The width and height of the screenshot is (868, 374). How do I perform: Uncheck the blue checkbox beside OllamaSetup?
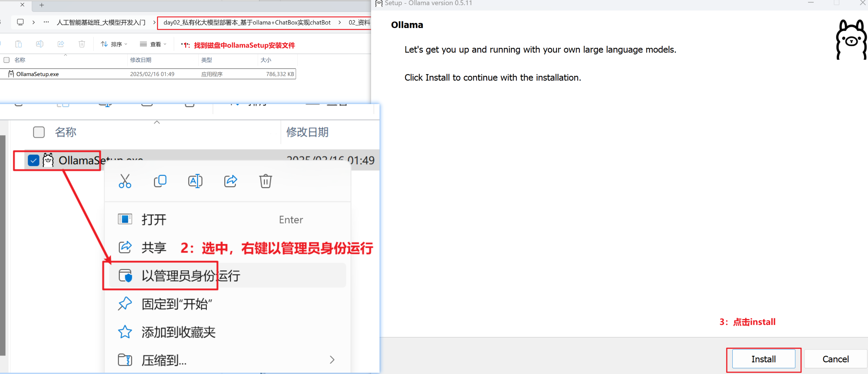33,160
